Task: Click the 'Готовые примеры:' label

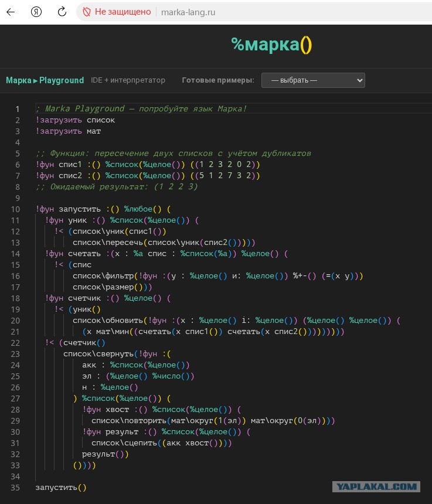Action: [218, 80]
